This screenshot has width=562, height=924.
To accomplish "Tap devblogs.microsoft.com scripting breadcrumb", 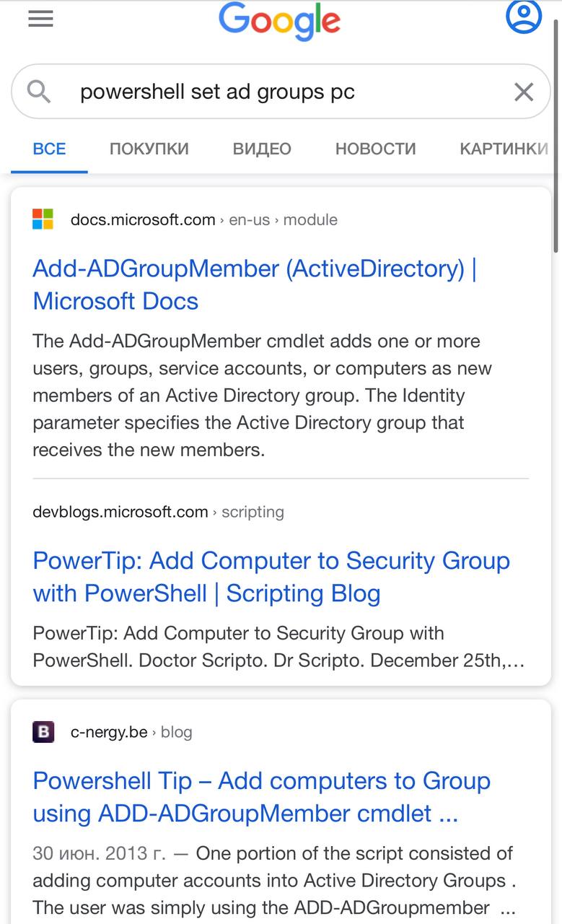I will coord(159,512).
